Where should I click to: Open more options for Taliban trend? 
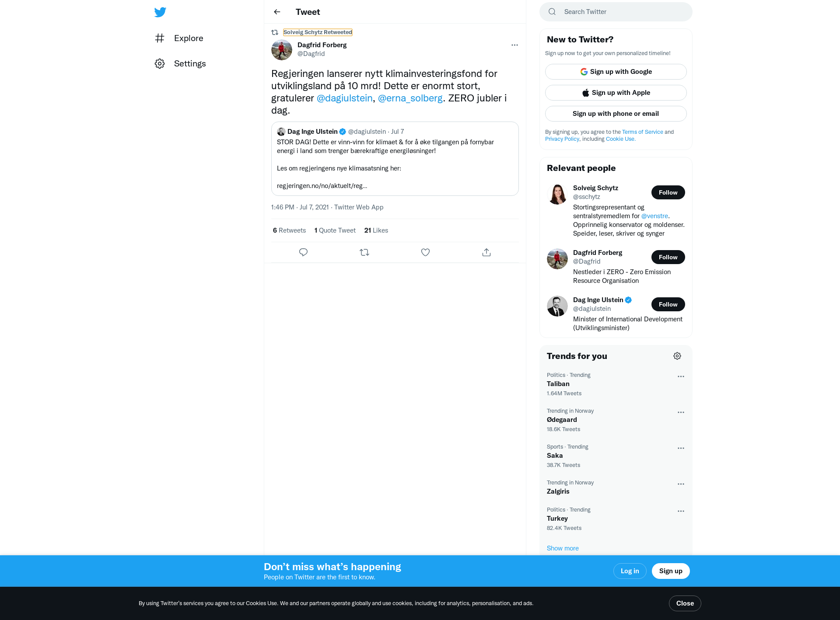tap(681, 376)
